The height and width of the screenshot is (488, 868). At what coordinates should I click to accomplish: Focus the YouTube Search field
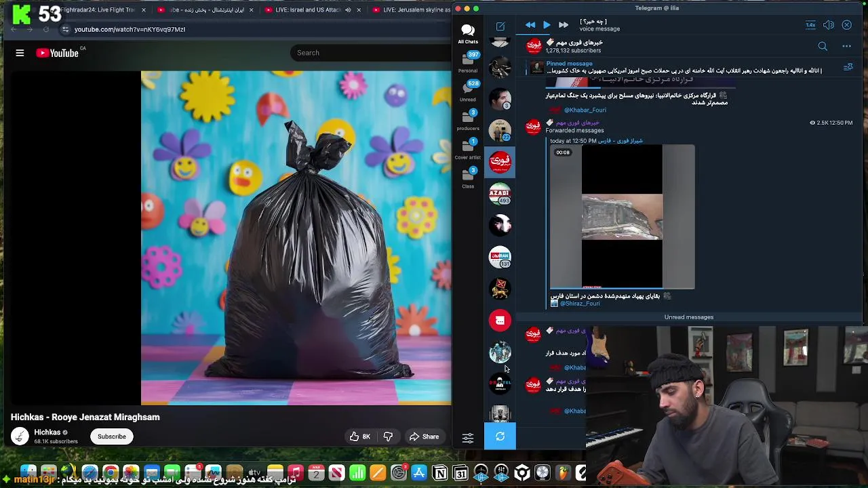pos(372,53)
